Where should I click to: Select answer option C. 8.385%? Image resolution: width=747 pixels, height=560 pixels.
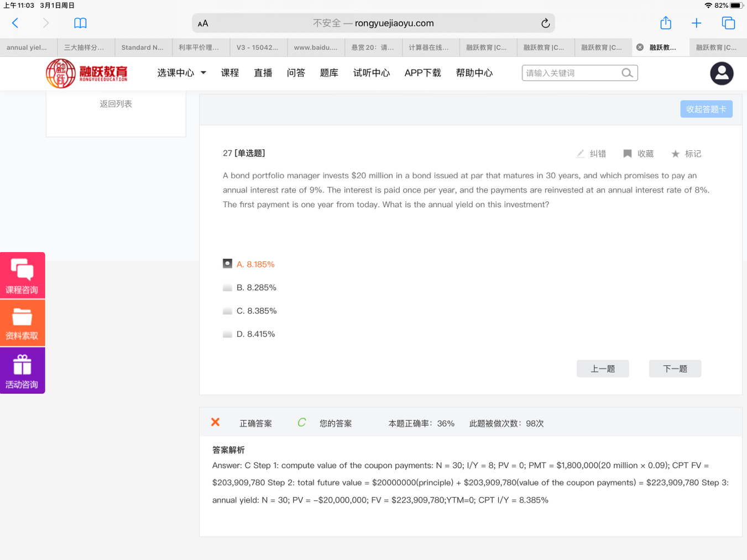227,311
